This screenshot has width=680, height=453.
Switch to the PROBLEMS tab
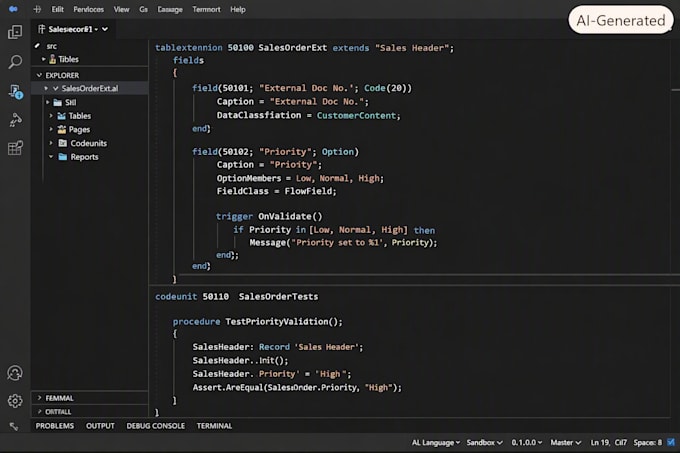(x=55, y=426)
